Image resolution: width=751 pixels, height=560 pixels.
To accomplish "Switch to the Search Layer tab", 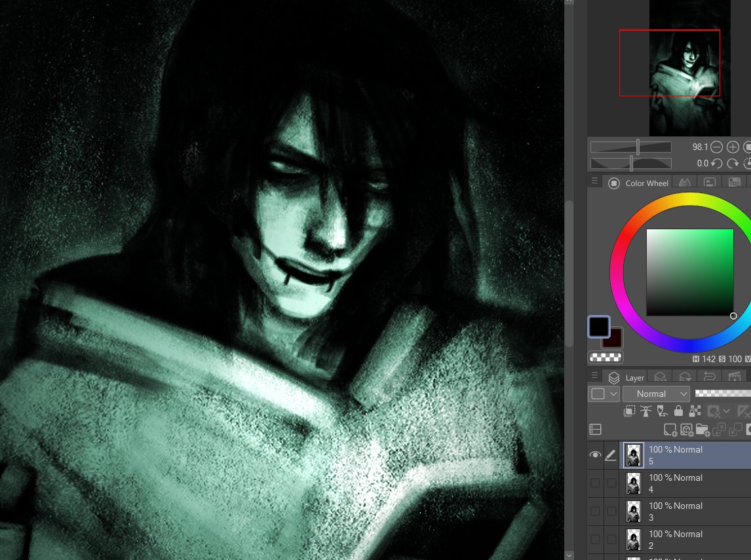I will (x=660, y=377).
